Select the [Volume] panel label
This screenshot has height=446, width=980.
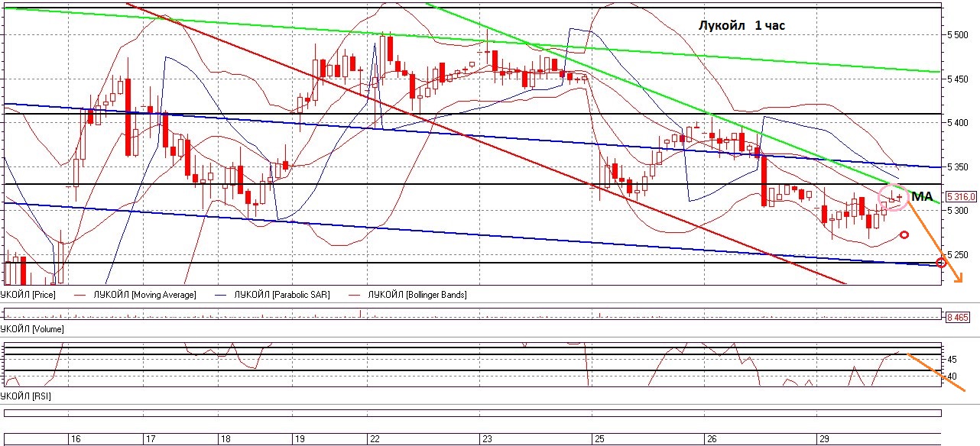pos(32,329)
